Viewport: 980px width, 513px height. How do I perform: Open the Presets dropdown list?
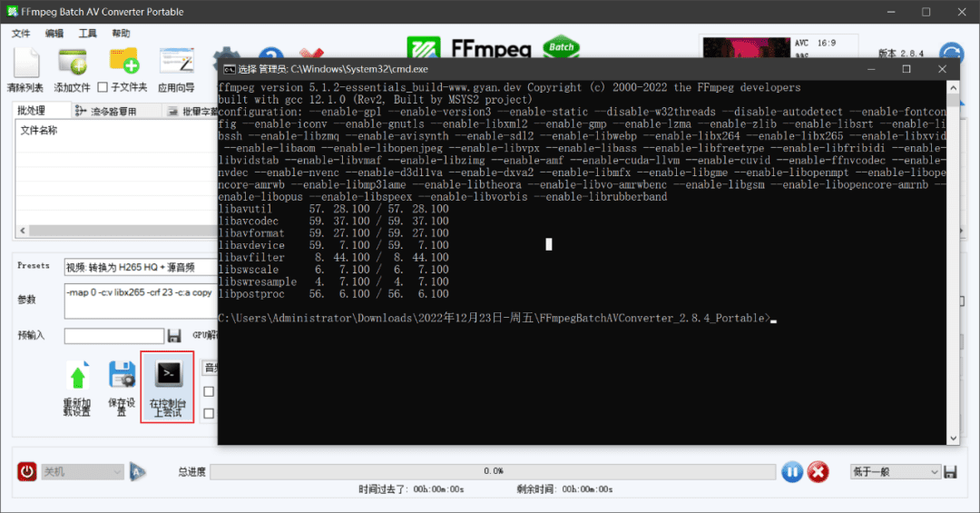click(141, 268)
